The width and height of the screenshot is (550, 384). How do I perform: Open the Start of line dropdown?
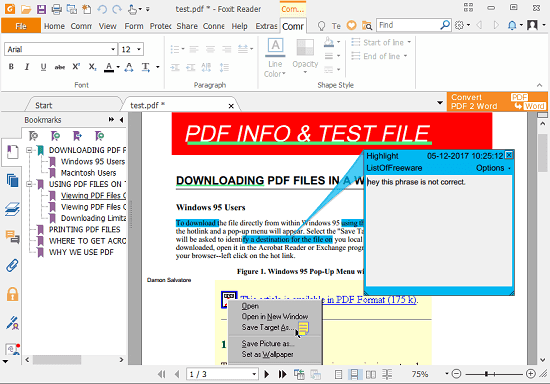(381, 42)
